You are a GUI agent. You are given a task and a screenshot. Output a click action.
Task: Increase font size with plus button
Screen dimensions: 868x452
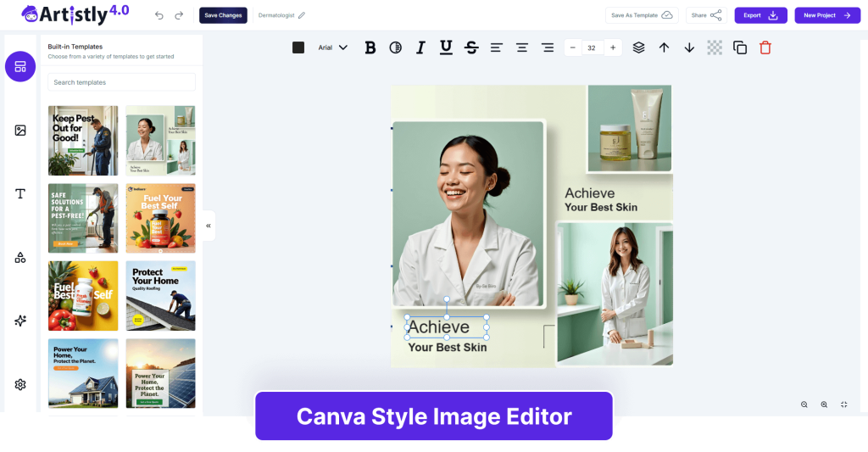(x=613, y=47)
